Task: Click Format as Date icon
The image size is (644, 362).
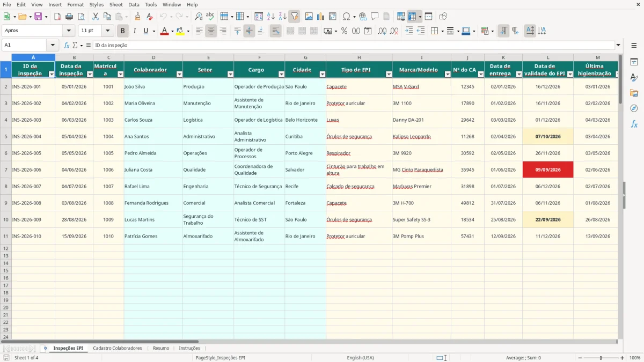Action: coord(368,31)
